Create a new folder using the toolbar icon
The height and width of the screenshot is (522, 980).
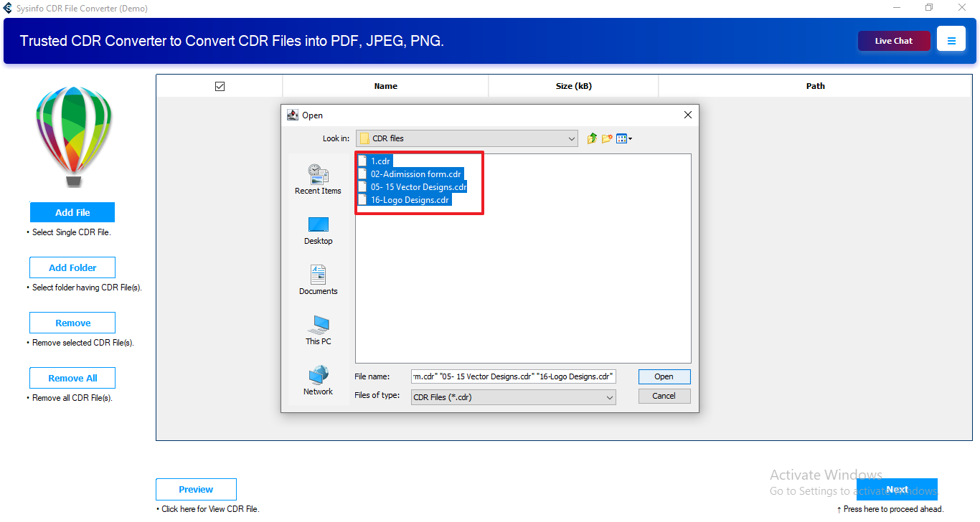coord(607,138)
